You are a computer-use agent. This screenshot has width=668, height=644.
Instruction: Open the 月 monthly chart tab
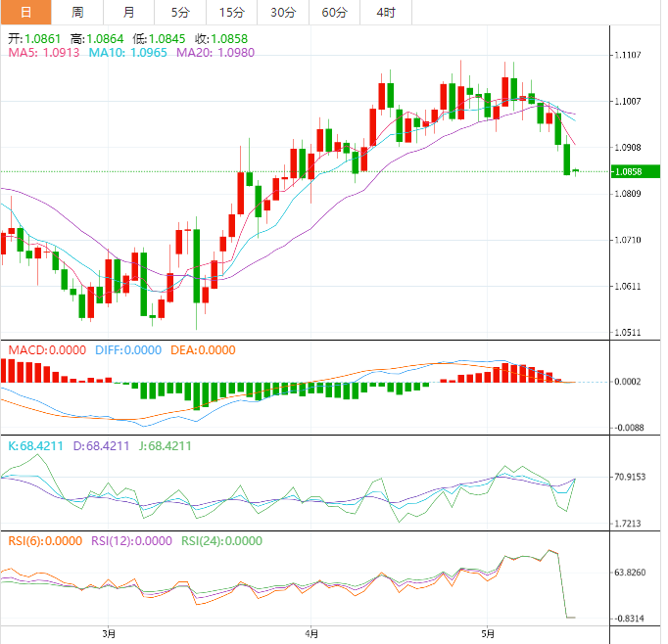click(129, 13)
